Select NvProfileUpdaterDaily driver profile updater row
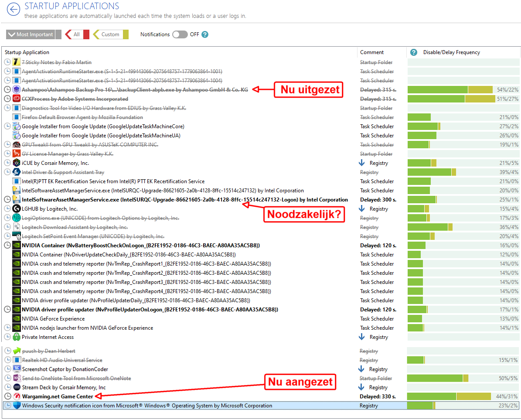Viewport: 521px width, 420px height. tap(261, 300)
